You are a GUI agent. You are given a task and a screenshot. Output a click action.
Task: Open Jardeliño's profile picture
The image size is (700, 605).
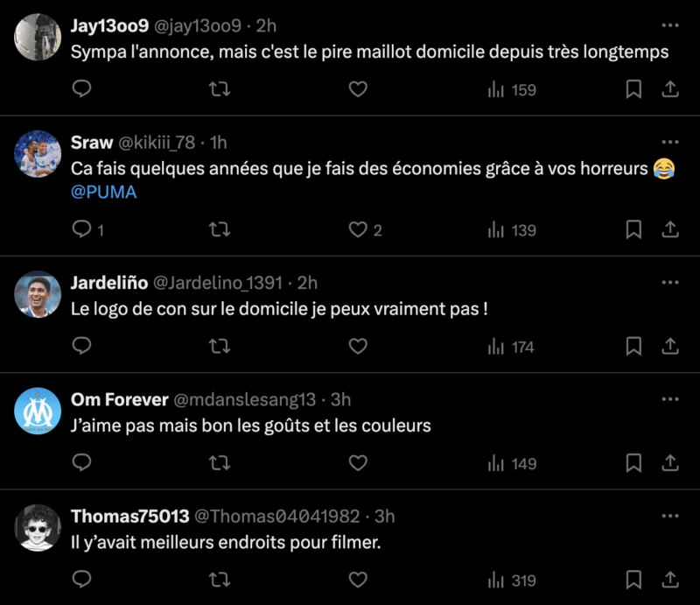(38, 294)
